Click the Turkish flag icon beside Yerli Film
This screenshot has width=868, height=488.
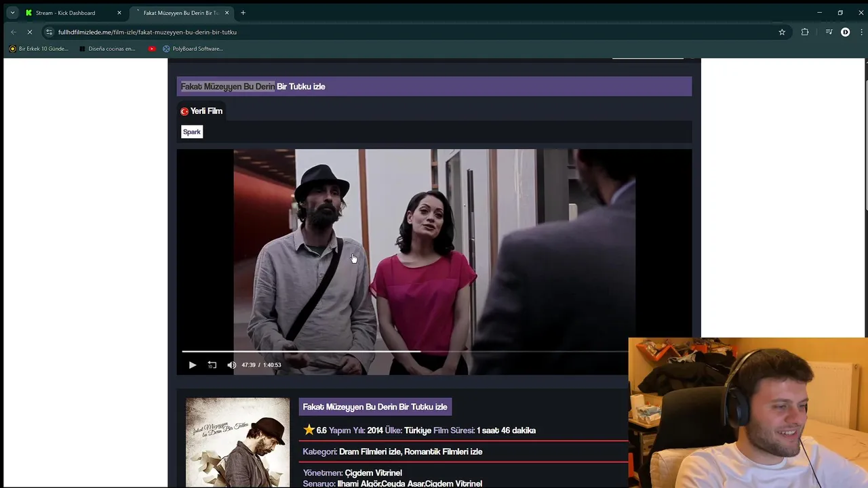coord(184,111)
